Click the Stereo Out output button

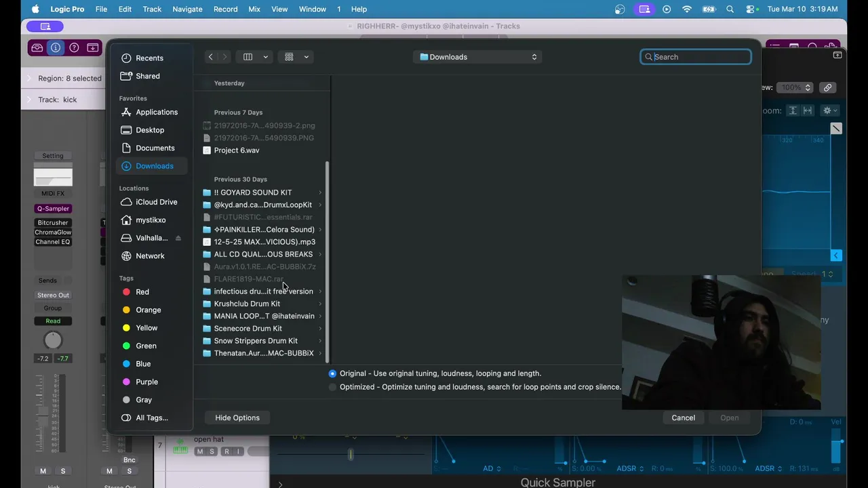coord(53,296)
